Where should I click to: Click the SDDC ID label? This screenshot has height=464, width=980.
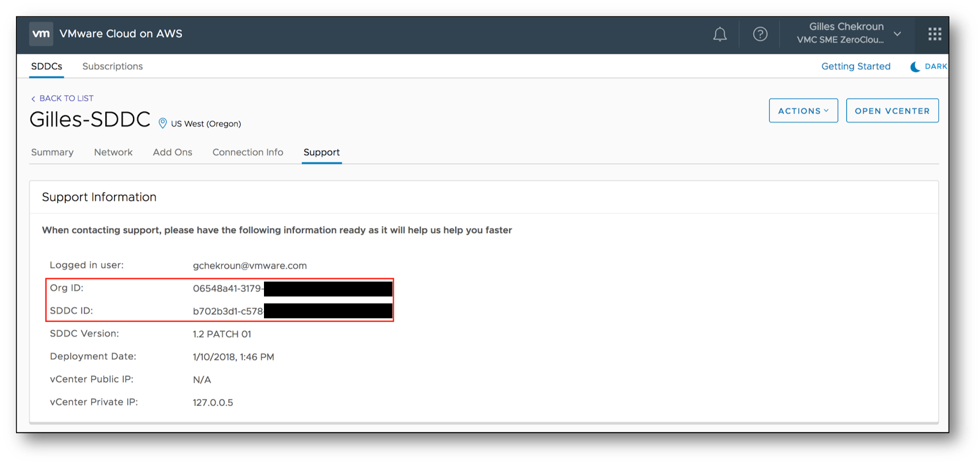pos(72,311)
